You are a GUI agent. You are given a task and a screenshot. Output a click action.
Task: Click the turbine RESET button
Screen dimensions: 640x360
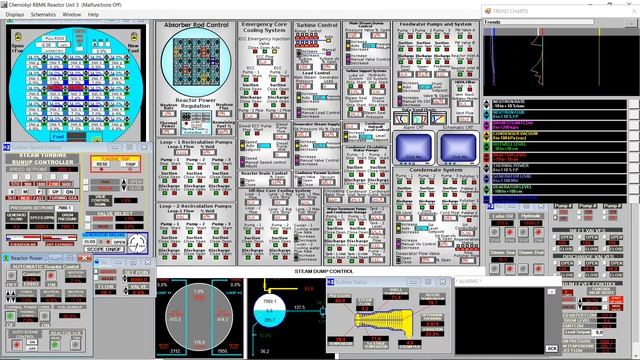tap(102, 164)
